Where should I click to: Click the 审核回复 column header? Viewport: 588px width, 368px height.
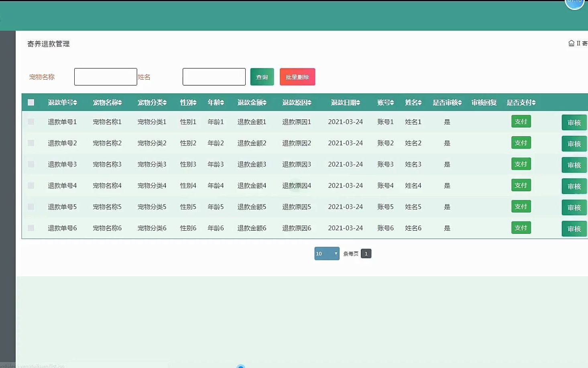[x=484, y=102]
